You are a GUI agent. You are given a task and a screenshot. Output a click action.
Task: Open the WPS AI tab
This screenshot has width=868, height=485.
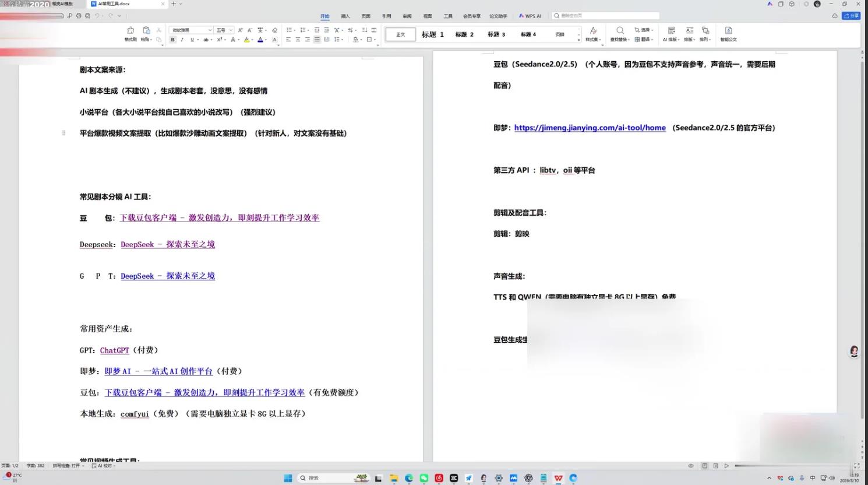(530, 16)
